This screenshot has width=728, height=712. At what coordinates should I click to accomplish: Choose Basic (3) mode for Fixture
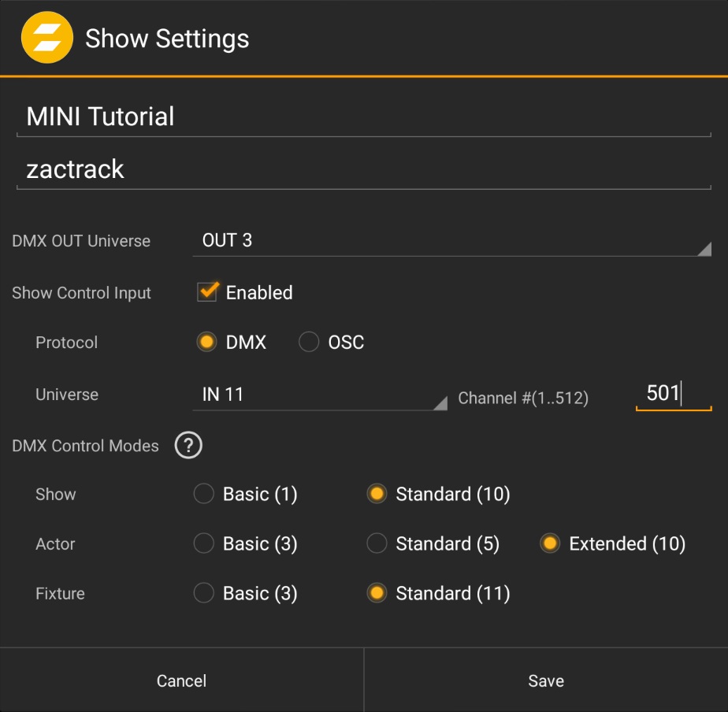(203, 593)
